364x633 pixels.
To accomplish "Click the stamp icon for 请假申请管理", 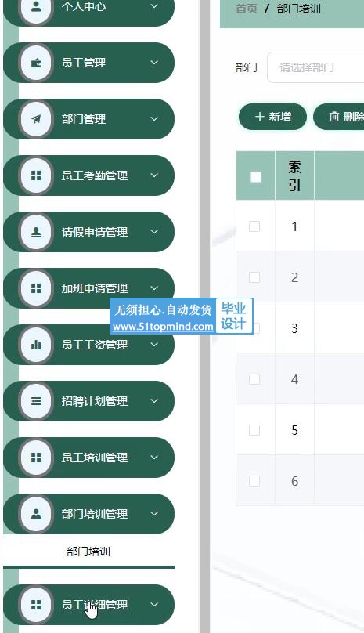I will [36, 232].
